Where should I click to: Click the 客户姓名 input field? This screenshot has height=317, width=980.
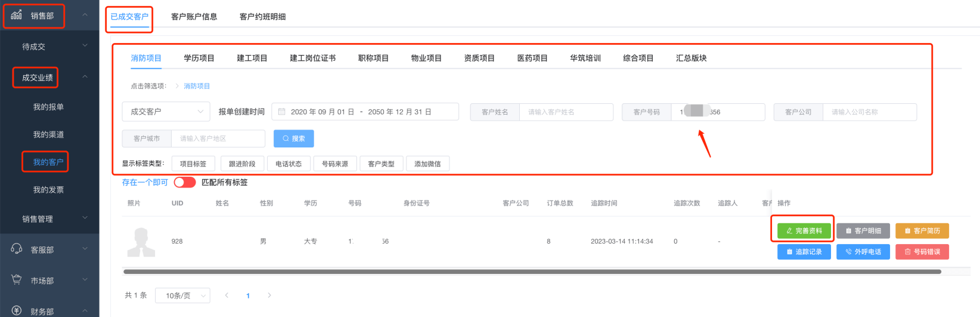(x=566, y=112)
